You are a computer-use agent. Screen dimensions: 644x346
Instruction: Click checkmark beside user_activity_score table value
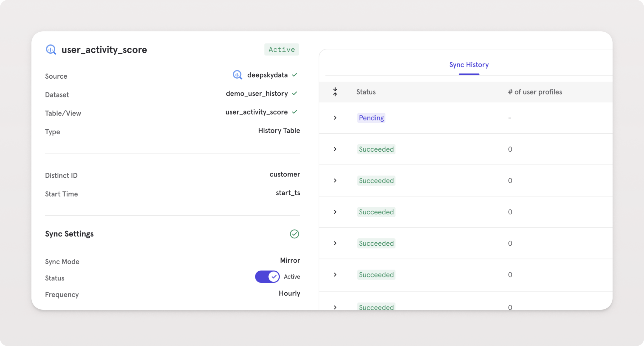[x=295, y=112]
